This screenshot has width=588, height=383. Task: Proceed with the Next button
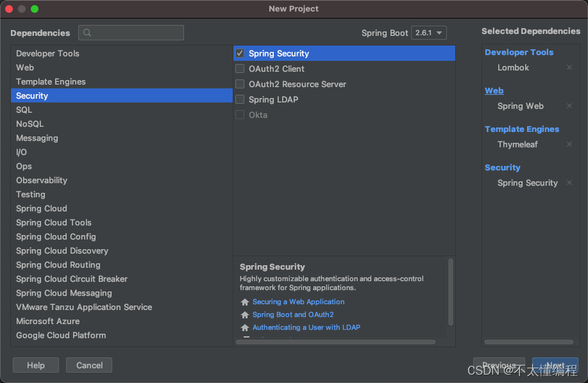[x=555, y=365]
